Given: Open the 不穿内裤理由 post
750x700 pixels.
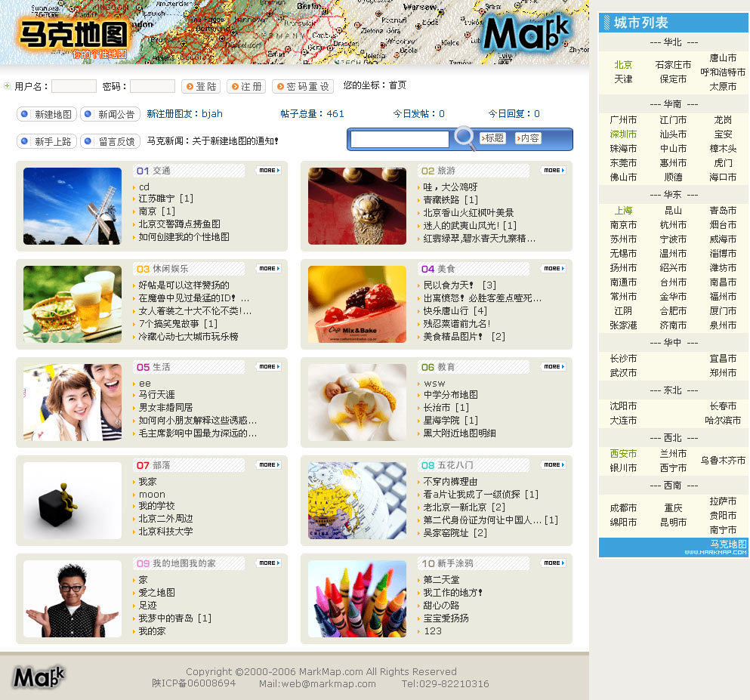Looking at the screenshot, I should point(450,482).
